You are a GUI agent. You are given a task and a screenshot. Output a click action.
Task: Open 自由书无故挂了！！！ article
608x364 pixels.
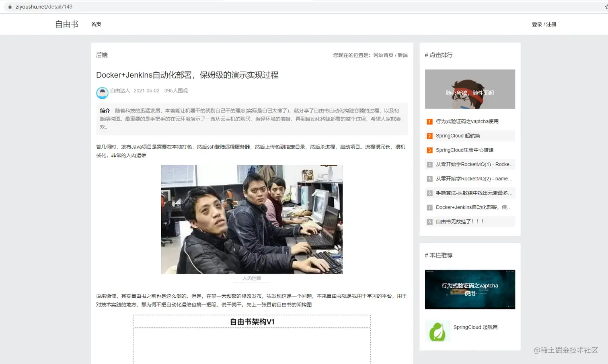(x=459, y=221)
